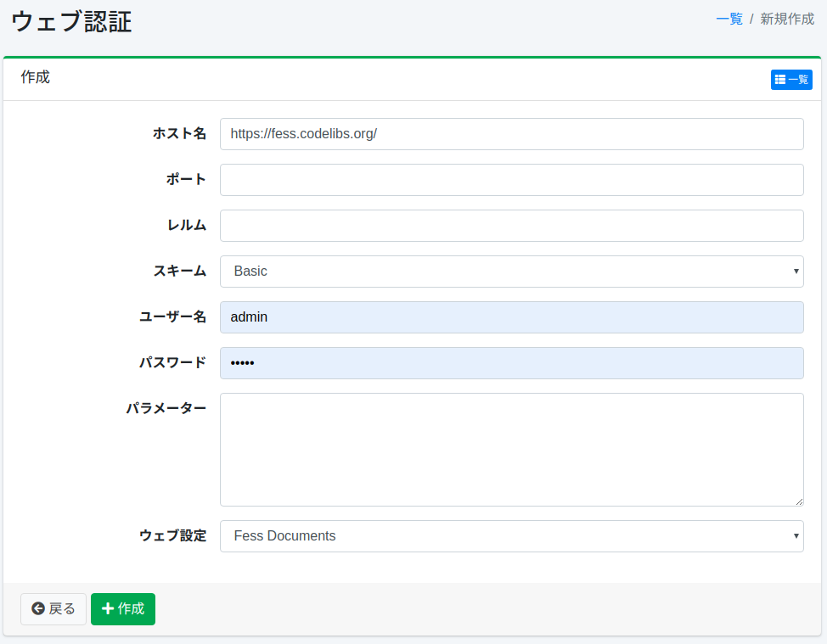Click the ウェブ認証 page heading

(71, 22)
